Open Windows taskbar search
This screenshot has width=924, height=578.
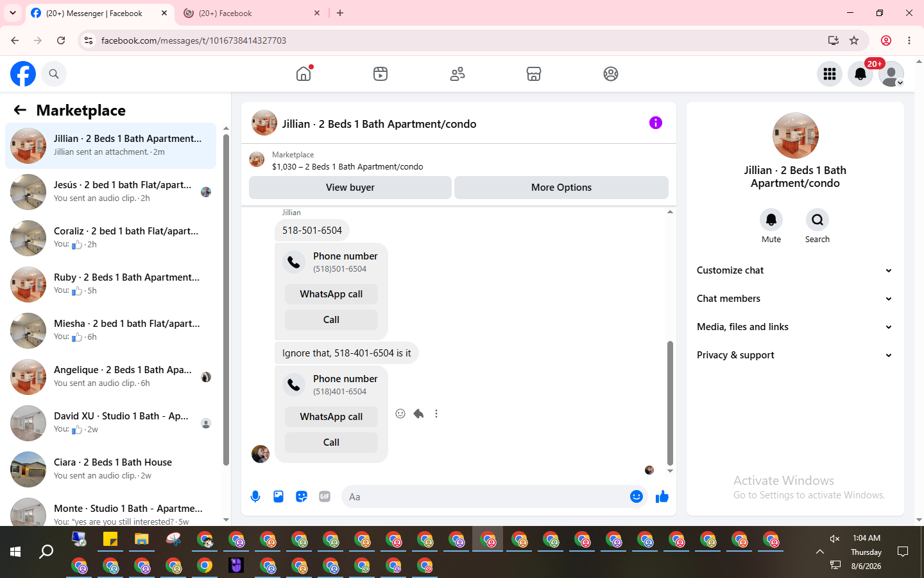point(46,552)
